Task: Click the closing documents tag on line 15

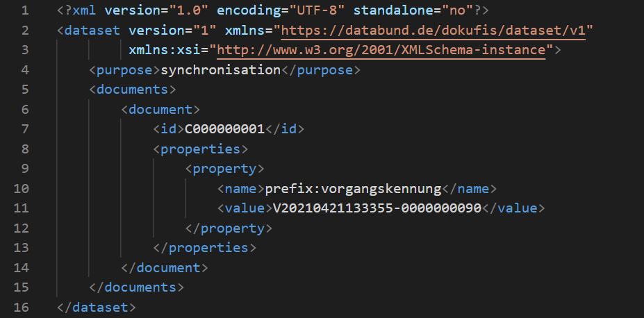Action: [x=137, y=287]
